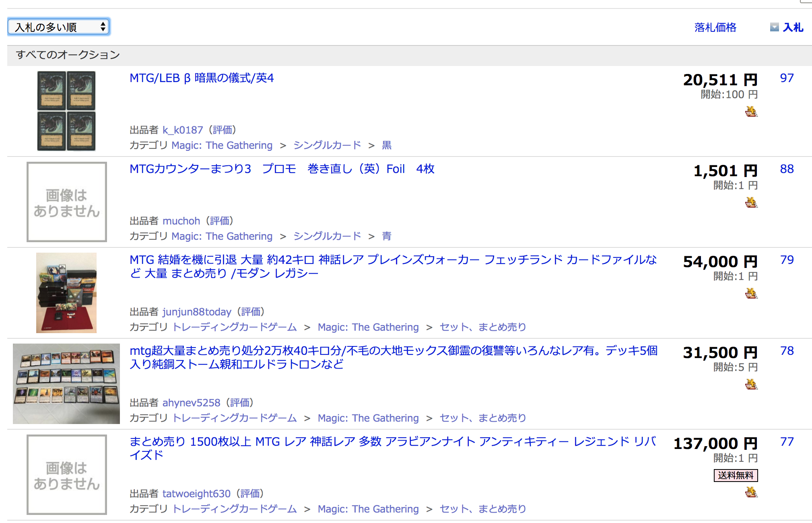Click auction icon under 54,000 円 price

(x=751, y=293)
